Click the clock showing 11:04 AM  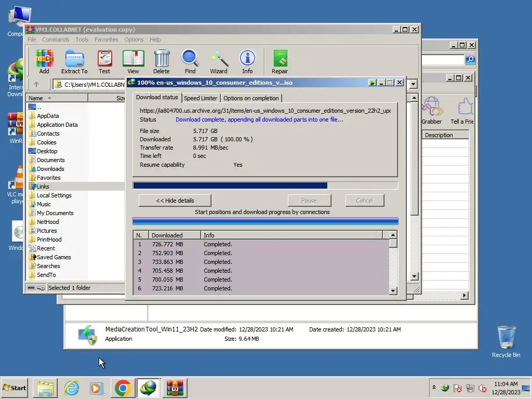(x=506, y=384)
